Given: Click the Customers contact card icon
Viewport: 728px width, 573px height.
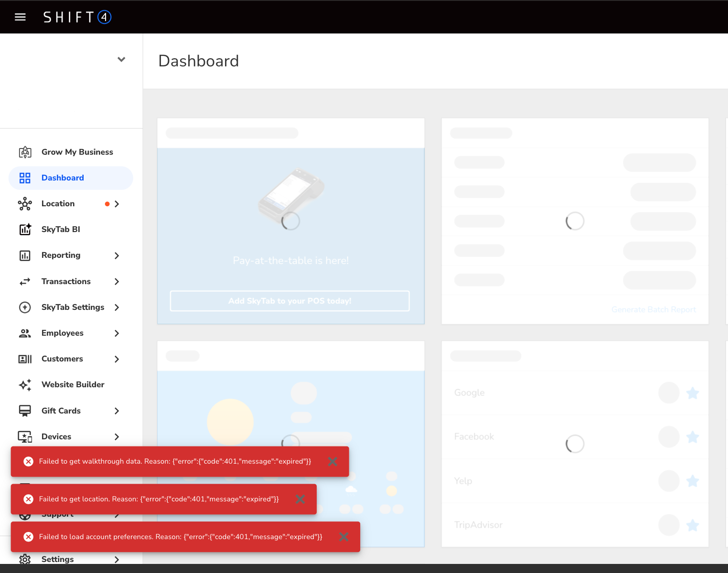Looking at the screenshot, I should (25, 359).
